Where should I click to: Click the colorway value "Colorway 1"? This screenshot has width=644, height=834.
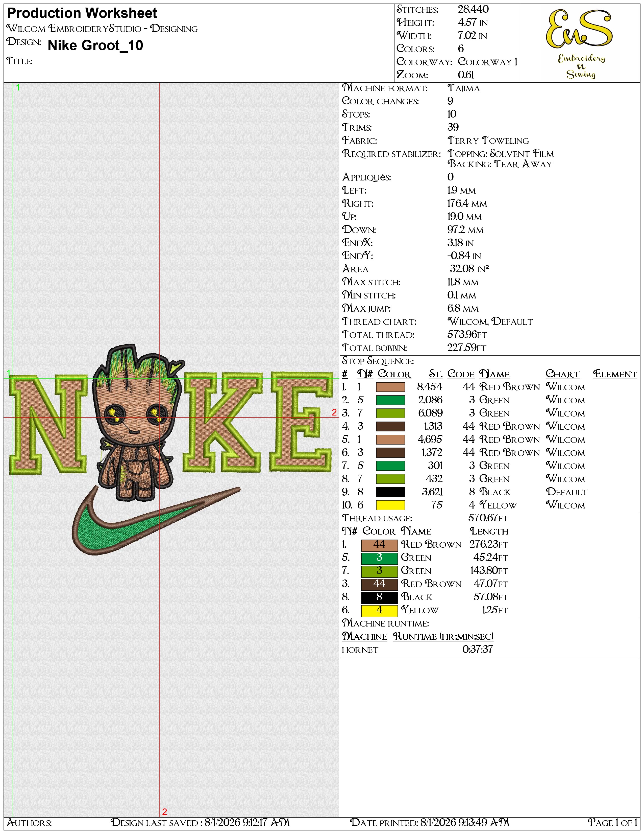click(488, 62)
